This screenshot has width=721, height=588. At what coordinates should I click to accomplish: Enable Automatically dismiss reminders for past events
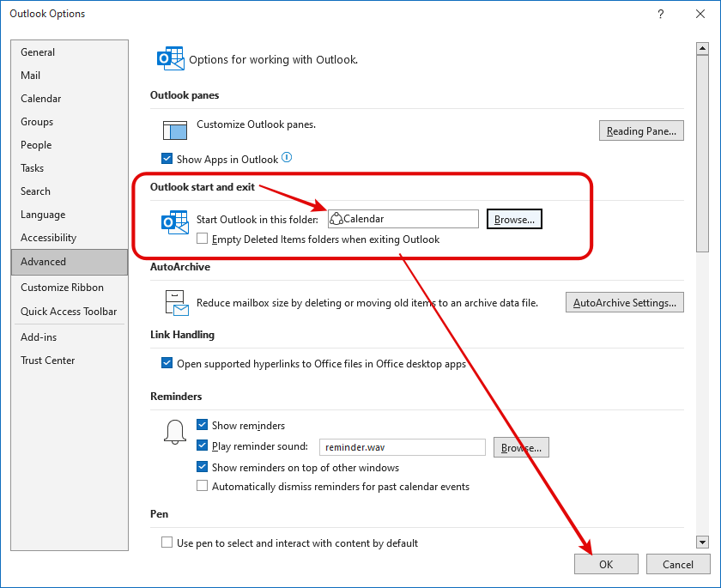(202, 486)
